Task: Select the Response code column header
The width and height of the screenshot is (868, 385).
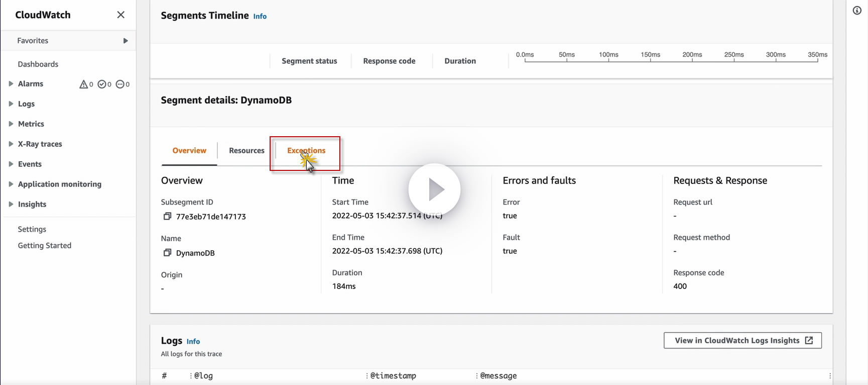Action: tap(389, 61)
